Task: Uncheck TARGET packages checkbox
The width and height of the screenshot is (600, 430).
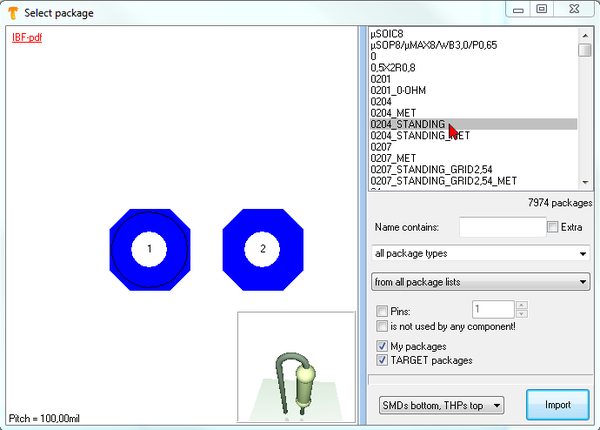Action: [x=381, y=359]
